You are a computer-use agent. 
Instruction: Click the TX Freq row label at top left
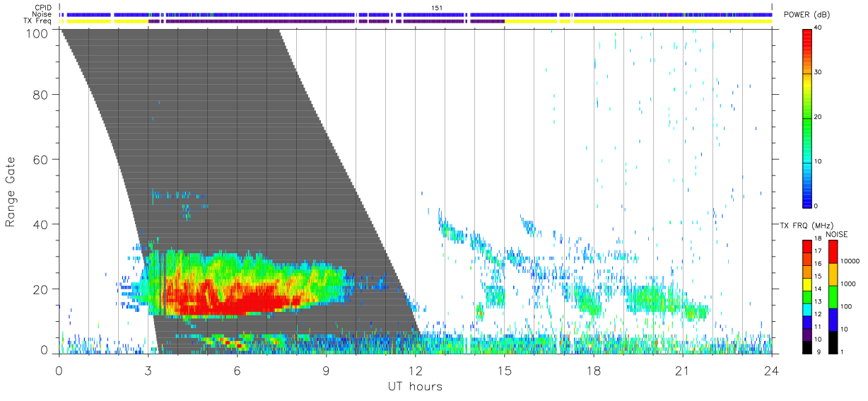[37, 21]
